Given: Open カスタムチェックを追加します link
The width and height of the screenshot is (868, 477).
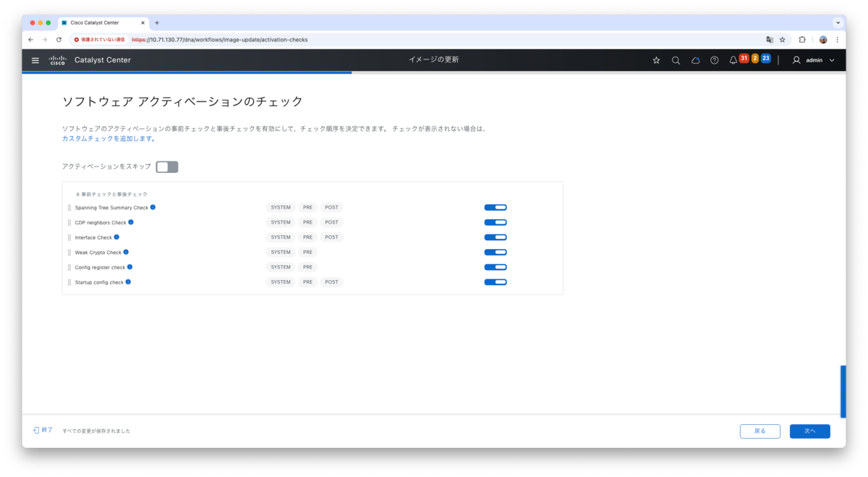Looking at the screenshot, I should (x=109, y=138).
